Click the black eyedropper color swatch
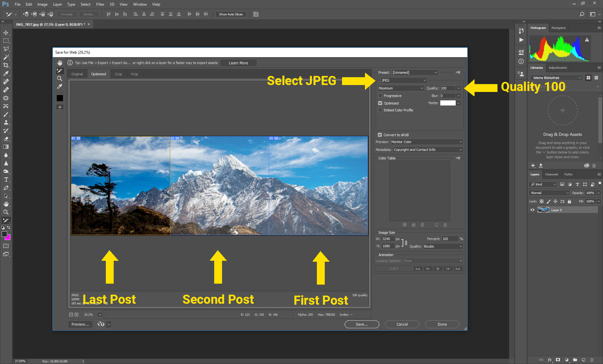 tap(60, 98)
